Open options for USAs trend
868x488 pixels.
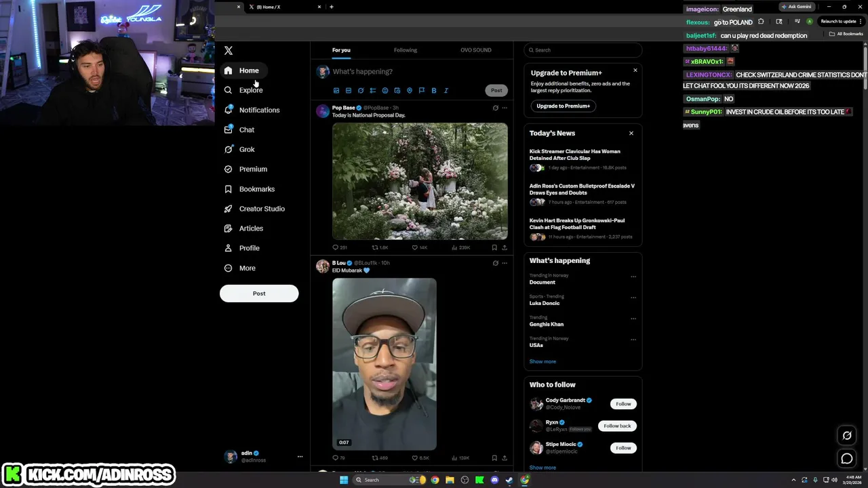point(633,340)
